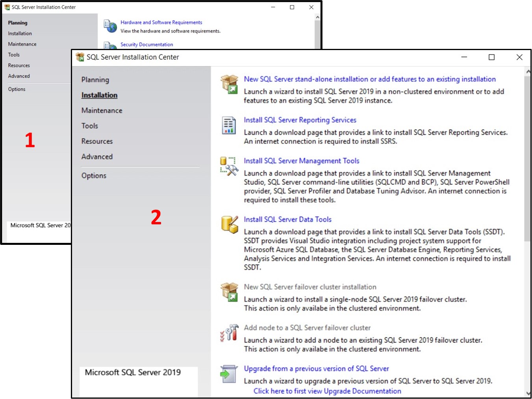Click the Reporting Services document icon
Screen dimensions: 532x399
point(229,125)
